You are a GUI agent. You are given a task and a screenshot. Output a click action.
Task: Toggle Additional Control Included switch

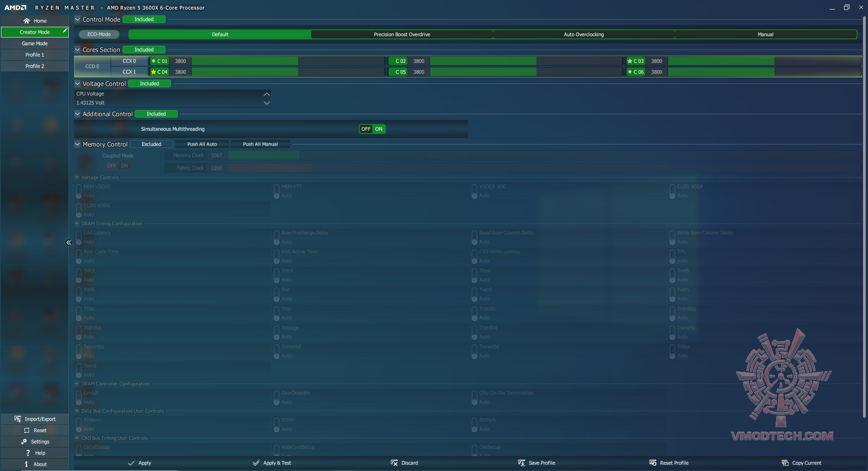(x=156, y=114)
